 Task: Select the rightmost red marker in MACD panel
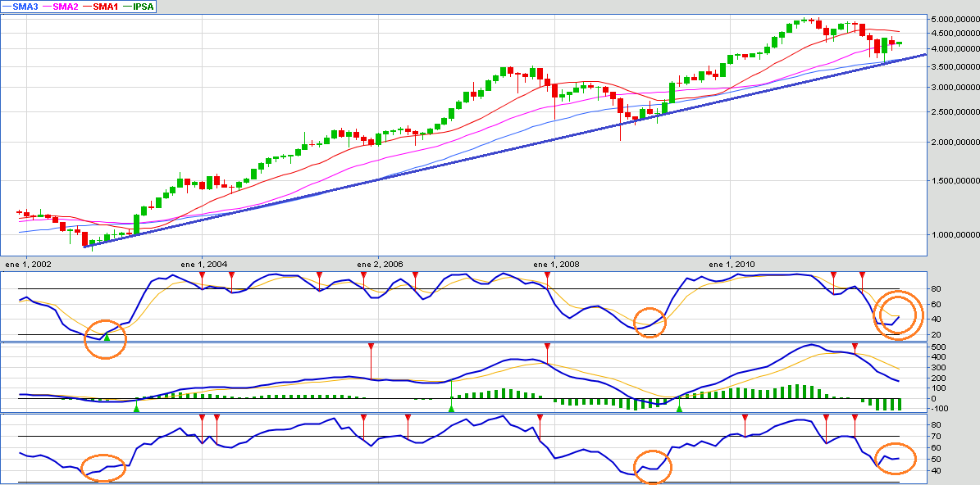855,348
